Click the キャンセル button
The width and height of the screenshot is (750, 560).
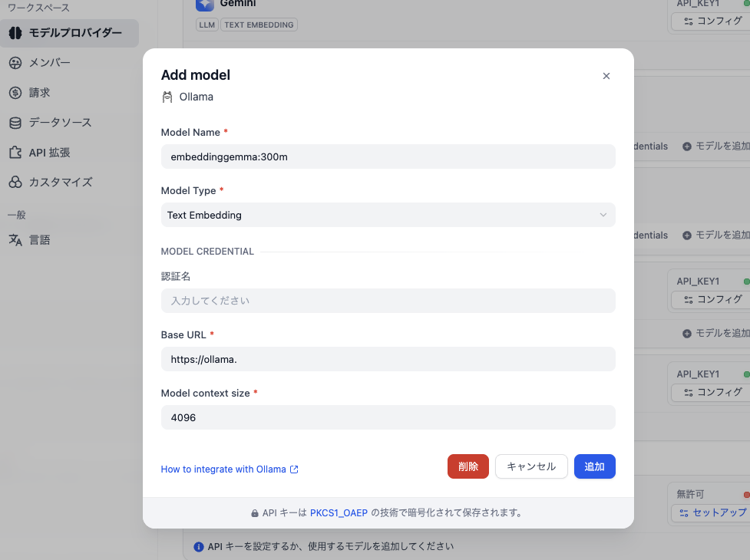click(x=531, y=466)
